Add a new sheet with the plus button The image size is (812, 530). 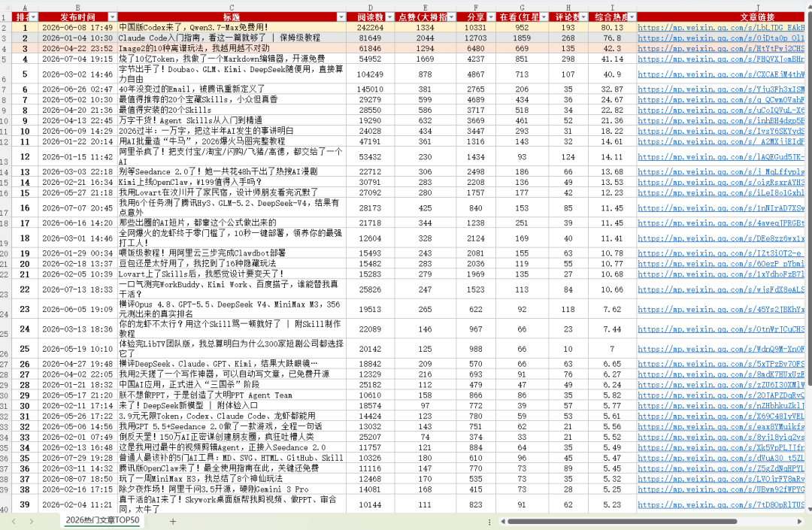tap(173, 521)
